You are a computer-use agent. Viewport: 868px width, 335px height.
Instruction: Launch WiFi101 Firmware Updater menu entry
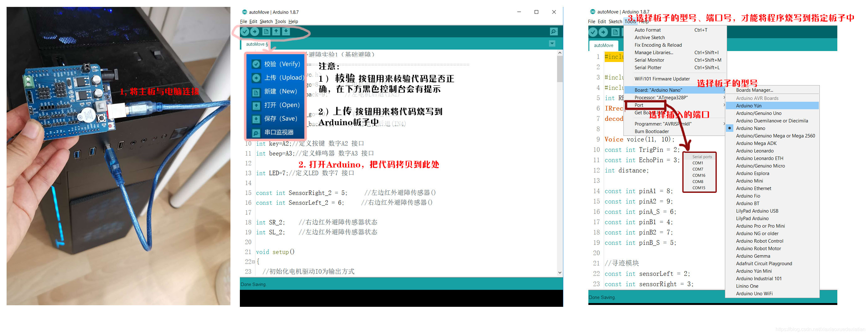point(674,79)
